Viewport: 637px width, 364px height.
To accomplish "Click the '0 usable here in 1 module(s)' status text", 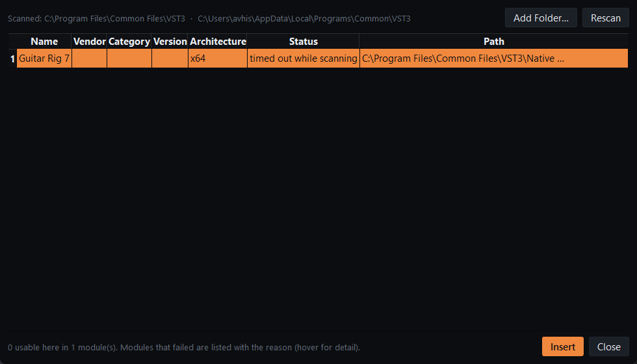I will 183,347.
